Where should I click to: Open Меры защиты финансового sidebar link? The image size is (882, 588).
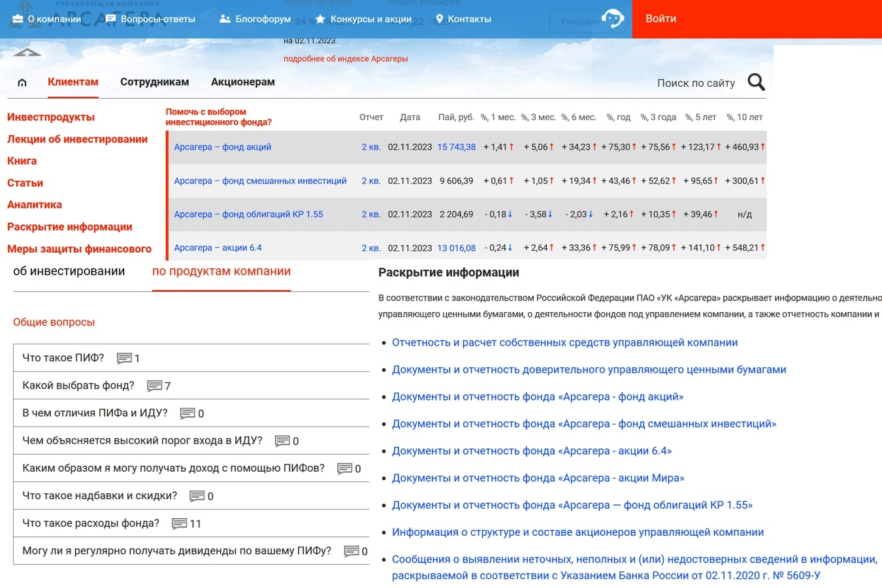(79, 249)
